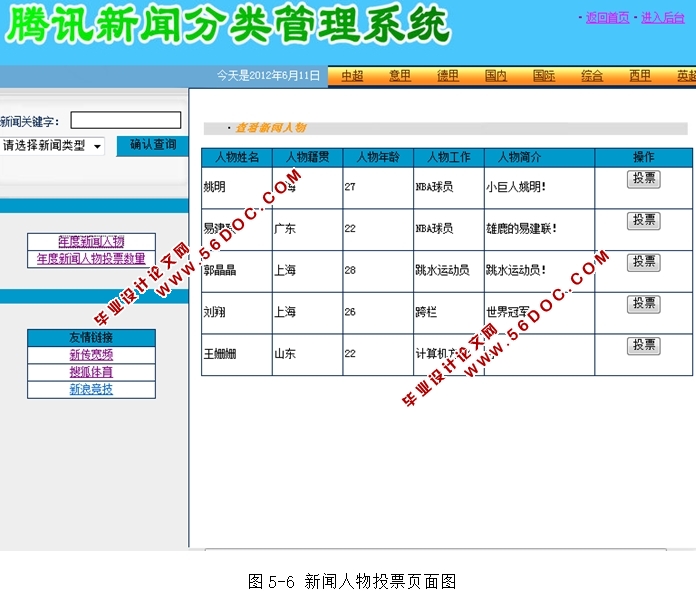Click the 雄鹿的易建联! intro cell

(539, 229)
